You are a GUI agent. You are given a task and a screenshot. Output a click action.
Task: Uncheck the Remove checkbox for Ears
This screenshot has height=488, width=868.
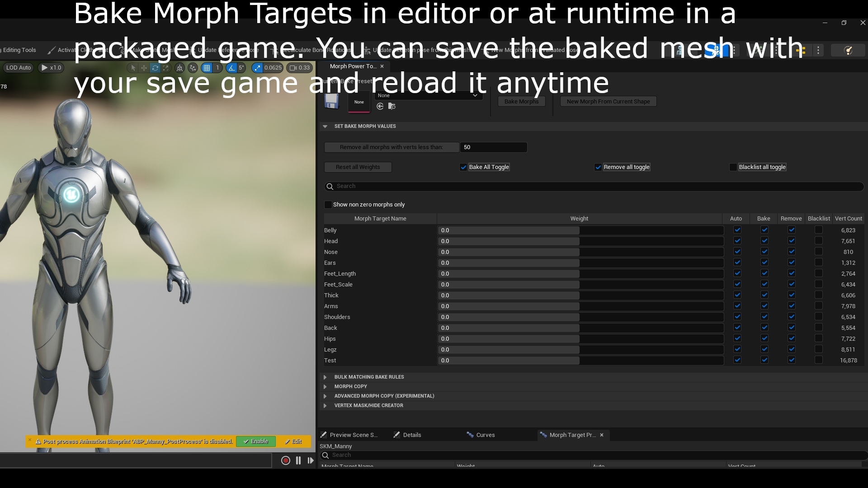tap(792, 263)
